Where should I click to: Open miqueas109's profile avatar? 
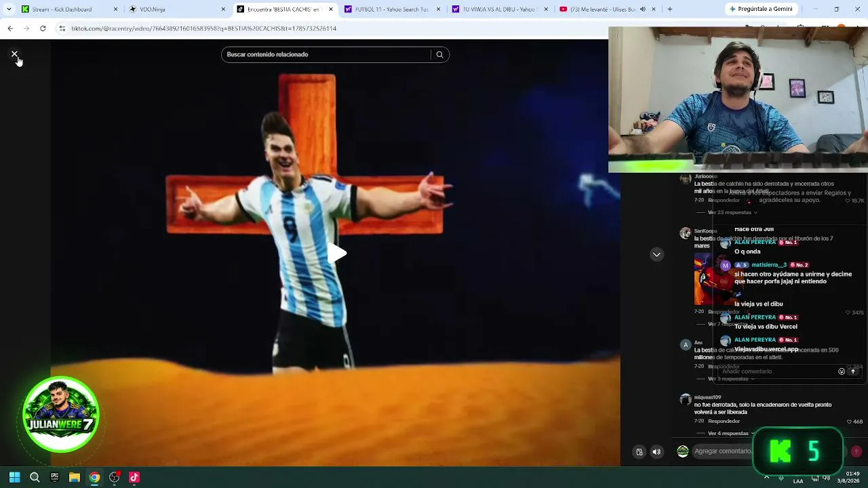click(x=686, y=400)
